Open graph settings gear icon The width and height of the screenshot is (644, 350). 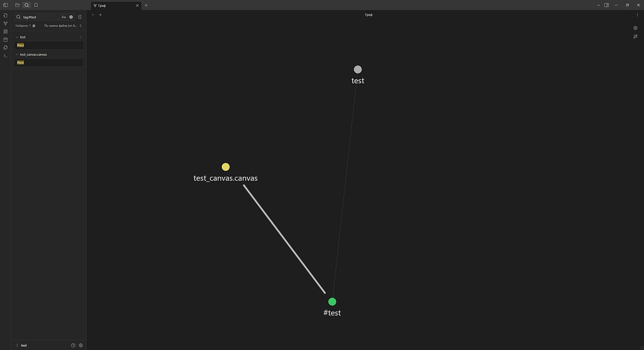click(x=635, y=28)
